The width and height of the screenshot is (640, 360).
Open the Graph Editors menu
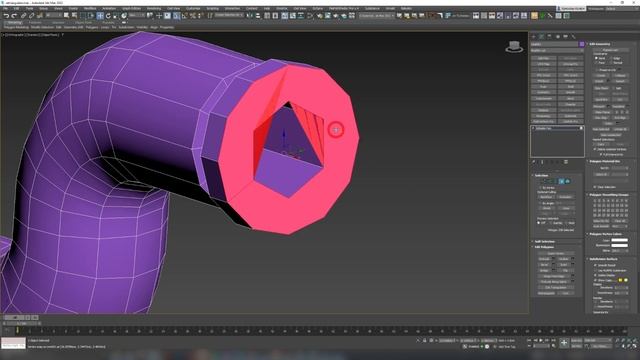click(131, 8)
